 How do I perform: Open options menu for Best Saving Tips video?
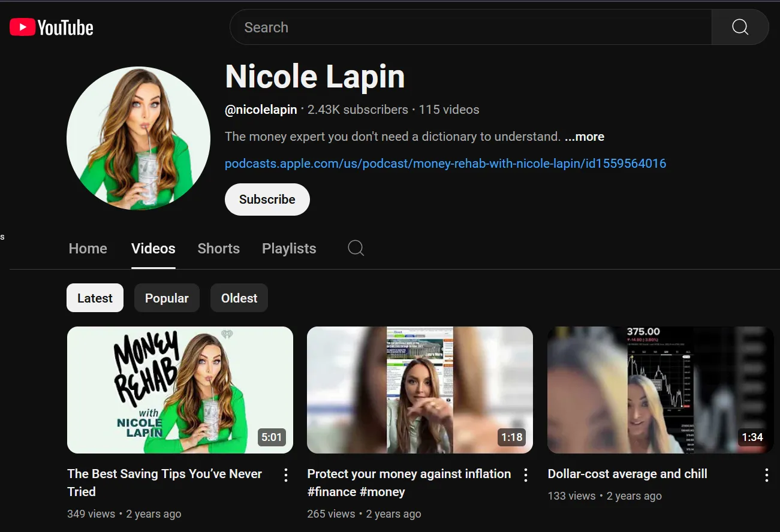pyautogui.click(x=286, y=475)
